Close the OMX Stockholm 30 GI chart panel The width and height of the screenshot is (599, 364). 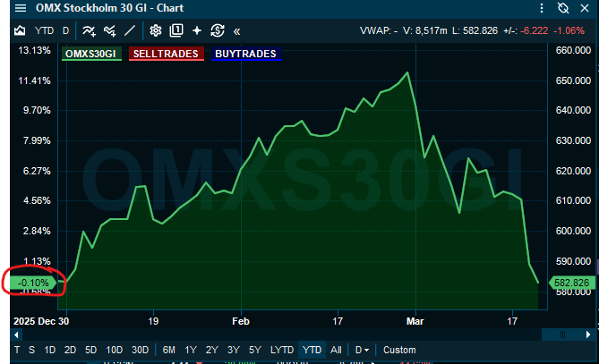pos(585,8)
